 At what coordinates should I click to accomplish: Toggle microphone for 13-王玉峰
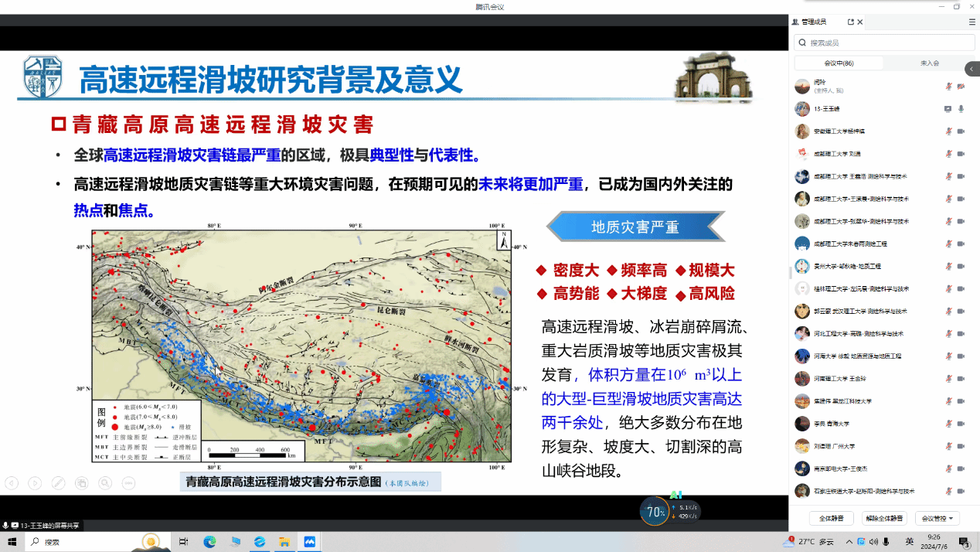tap(961, 109)
